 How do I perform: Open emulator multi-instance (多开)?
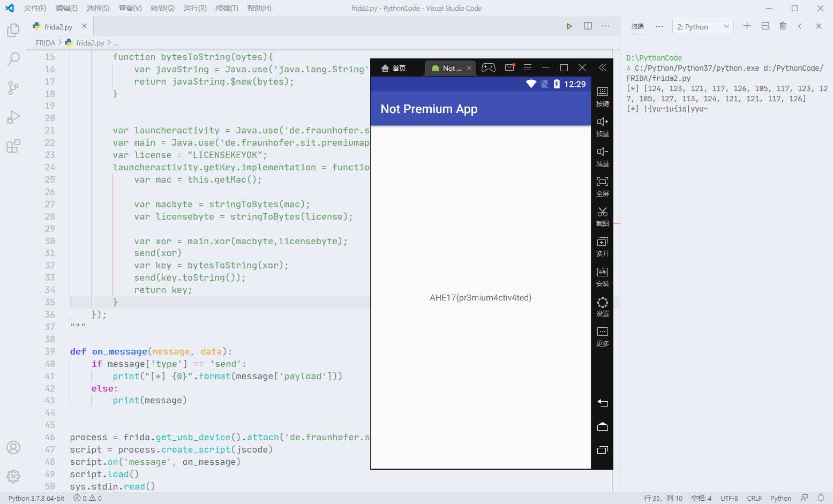click(x=603, y=246)
